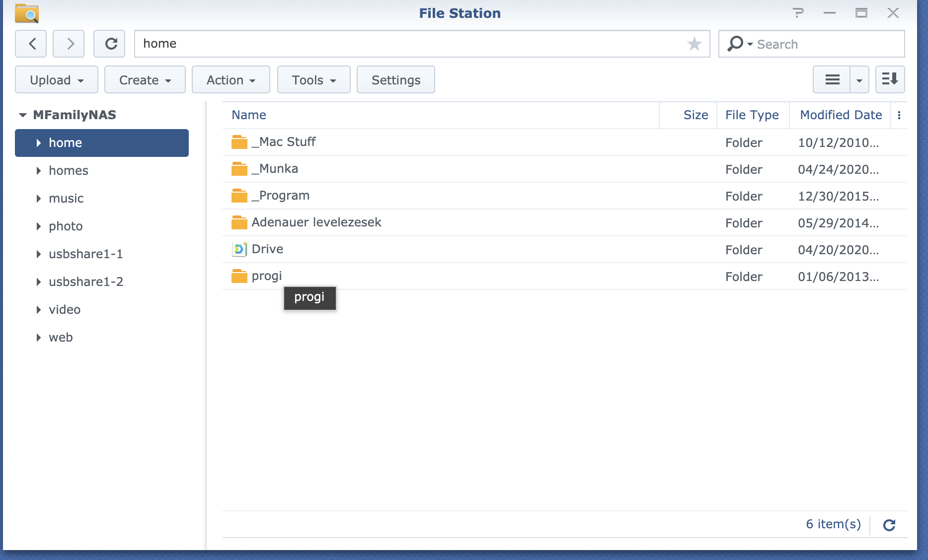
Task: Expand the video tree node arrow
Action: [38, 310]
